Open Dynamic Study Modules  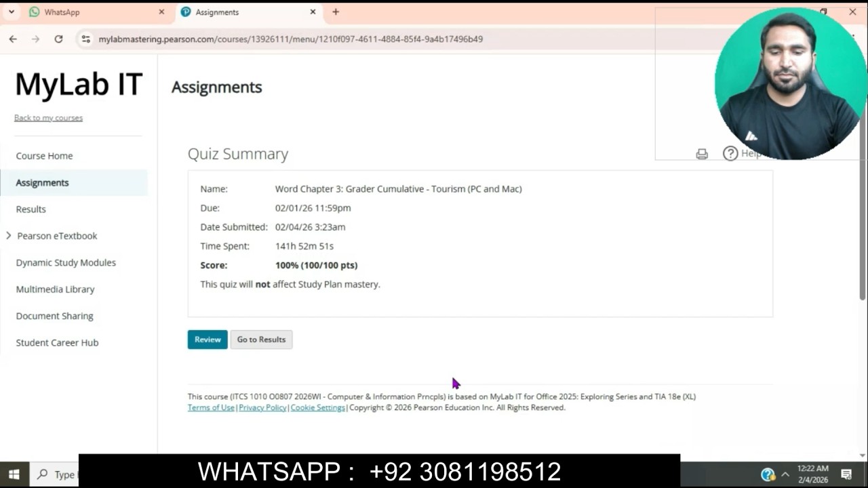66,262
